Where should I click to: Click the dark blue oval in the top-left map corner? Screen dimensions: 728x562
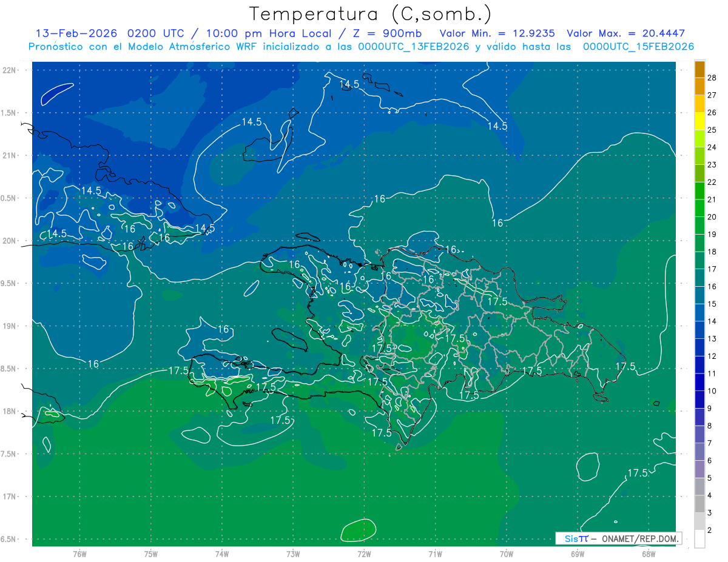coord(61,93)
